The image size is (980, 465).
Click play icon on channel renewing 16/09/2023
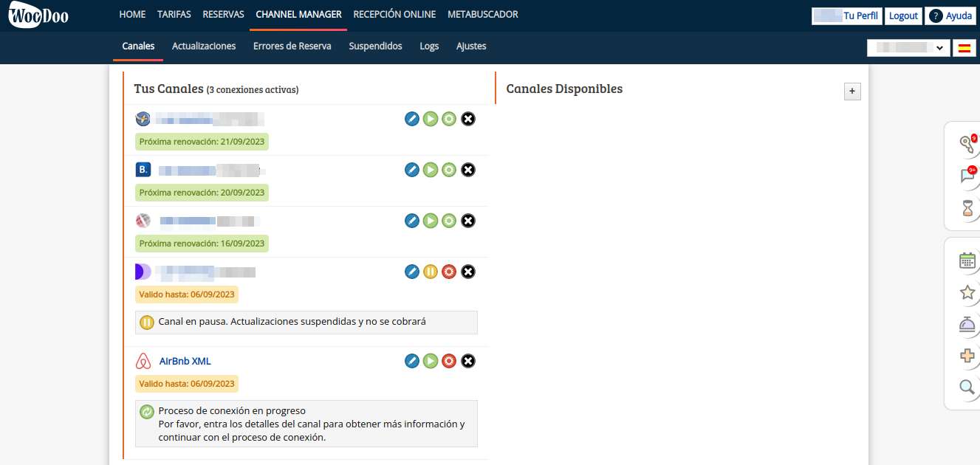tap(431, 221)
